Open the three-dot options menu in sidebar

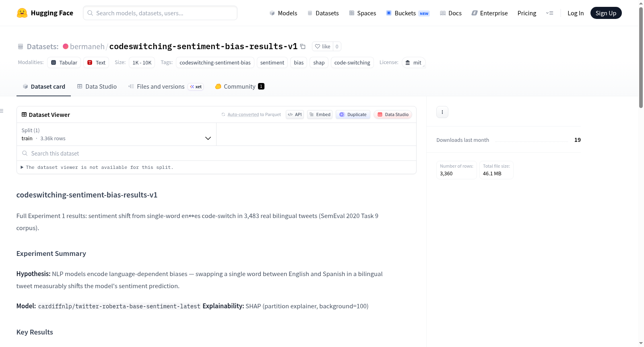tap(442, 112)
